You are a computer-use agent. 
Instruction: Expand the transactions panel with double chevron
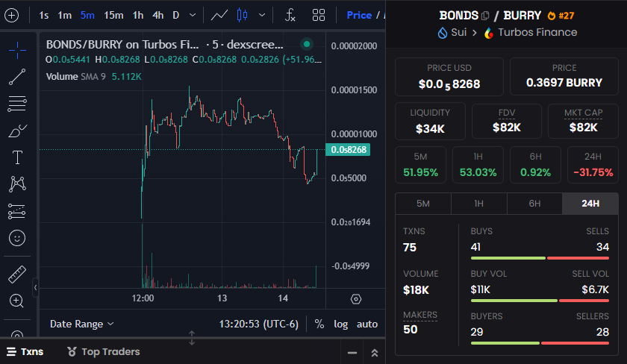coord(375,353)
